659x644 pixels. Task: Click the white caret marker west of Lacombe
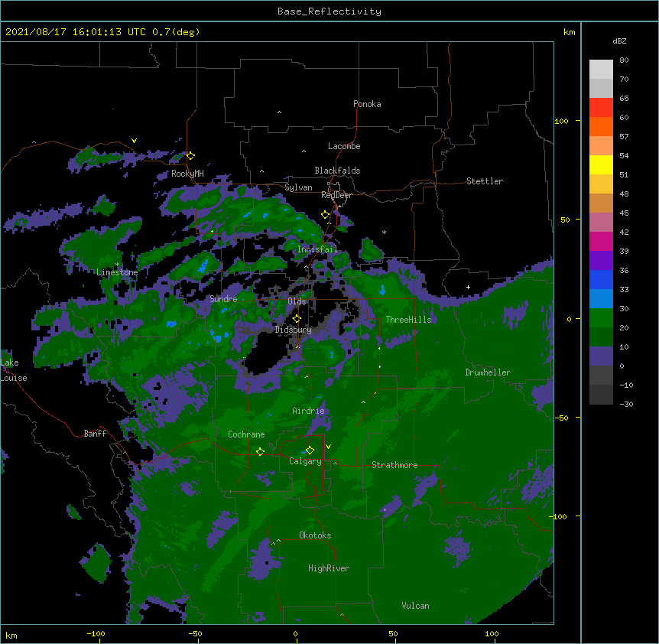304,151
